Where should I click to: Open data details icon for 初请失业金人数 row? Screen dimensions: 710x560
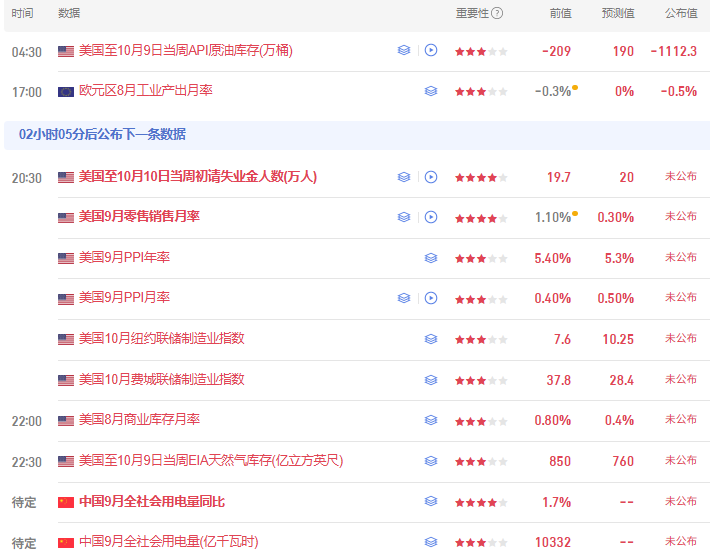pyautogui.click(x=404, y=177)
